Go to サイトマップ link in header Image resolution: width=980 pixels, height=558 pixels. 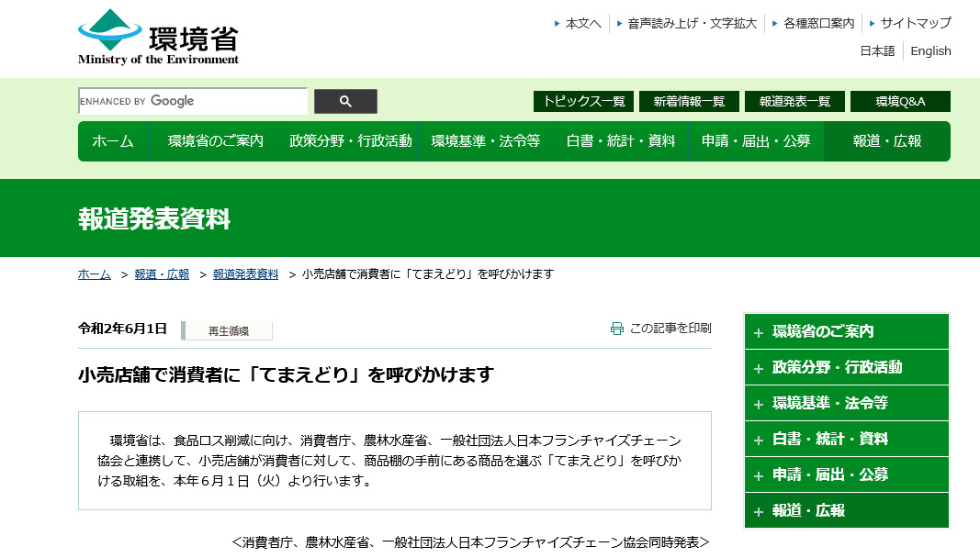tap(916, 23)
